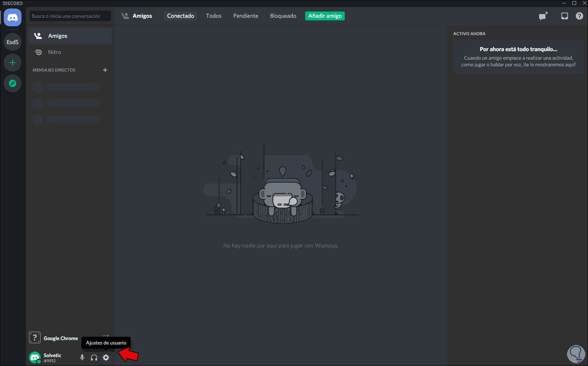The height and width of the screenshot is (366, 588).
Task: Start new group DM icon
Action: (x=543, y=16)
